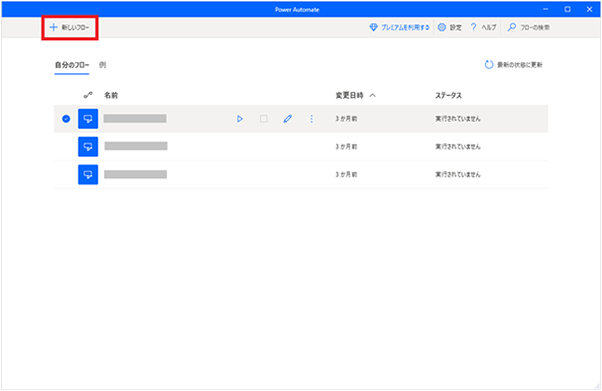This screenshot has width=602, height=391.
Task: Minimize the Power Automate window
Action: point(546,9)
